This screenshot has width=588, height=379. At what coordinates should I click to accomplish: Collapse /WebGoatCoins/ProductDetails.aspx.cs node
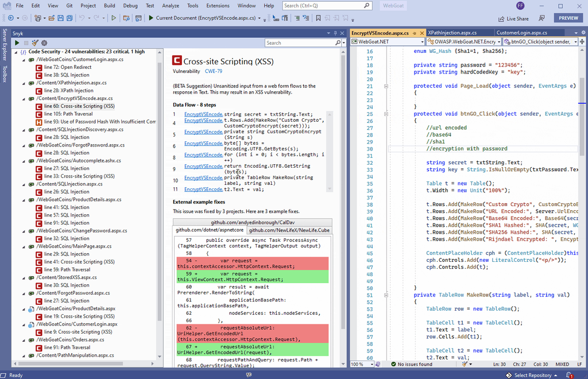click(x=24, y=200)
